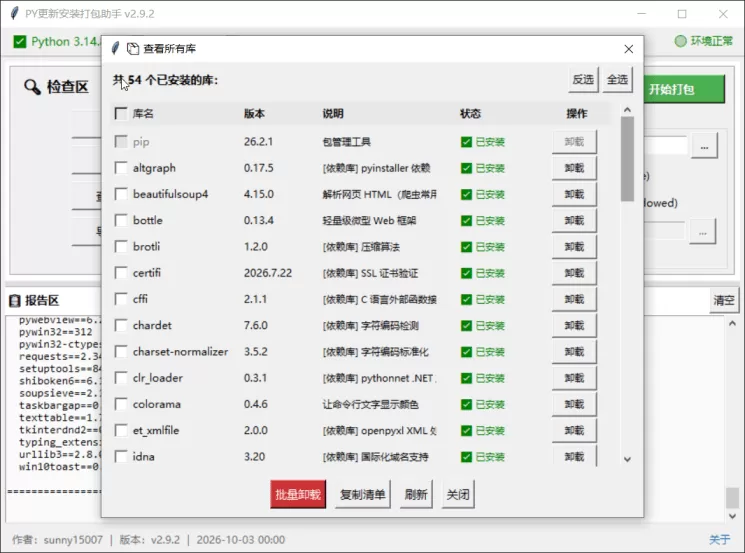Click the green 已安装 check icon for certifi

pyautogui.click(x=467, y=273)
